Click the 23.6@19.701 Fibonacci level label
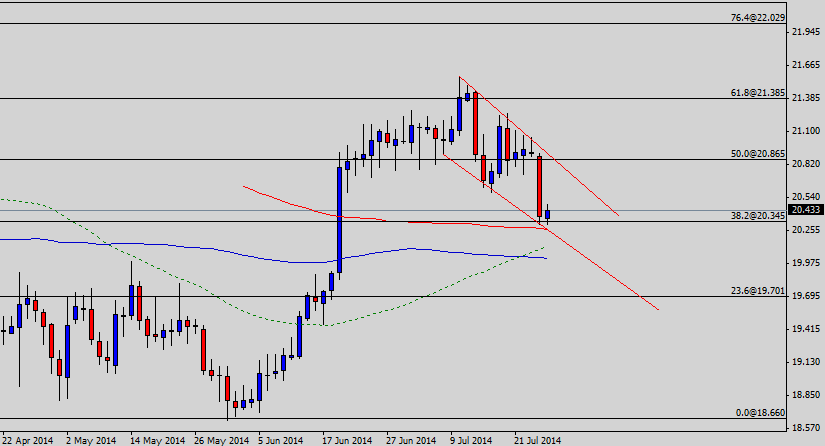The width and height of the screenshot is (825, 446). [x=756, y=290]
